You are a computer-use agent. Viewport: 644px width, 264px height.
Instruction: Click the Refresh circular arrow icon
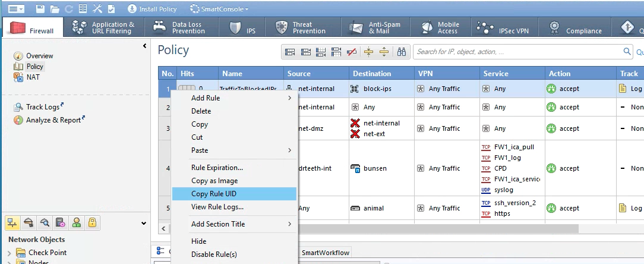pos(69,9)
